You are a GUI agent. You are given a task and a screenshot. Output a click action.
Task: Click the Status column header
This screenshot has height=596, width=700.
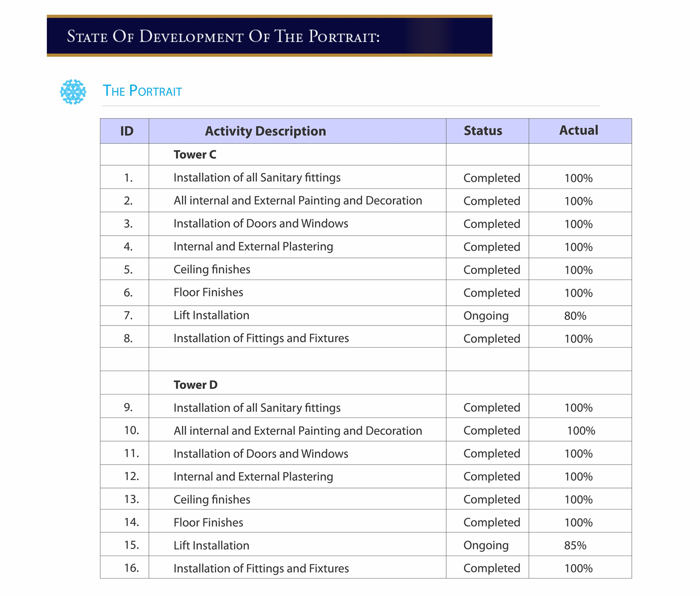point(482,131)
